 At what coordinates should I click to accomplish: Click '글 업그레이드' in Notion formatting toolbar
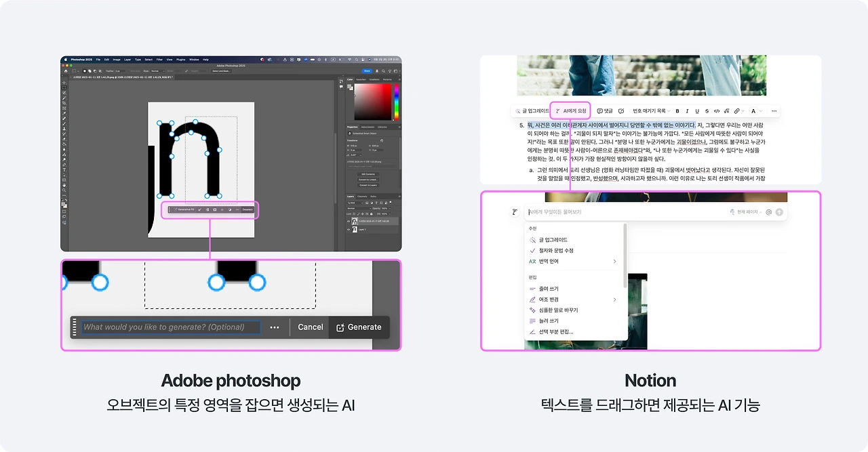click(532, 110)
